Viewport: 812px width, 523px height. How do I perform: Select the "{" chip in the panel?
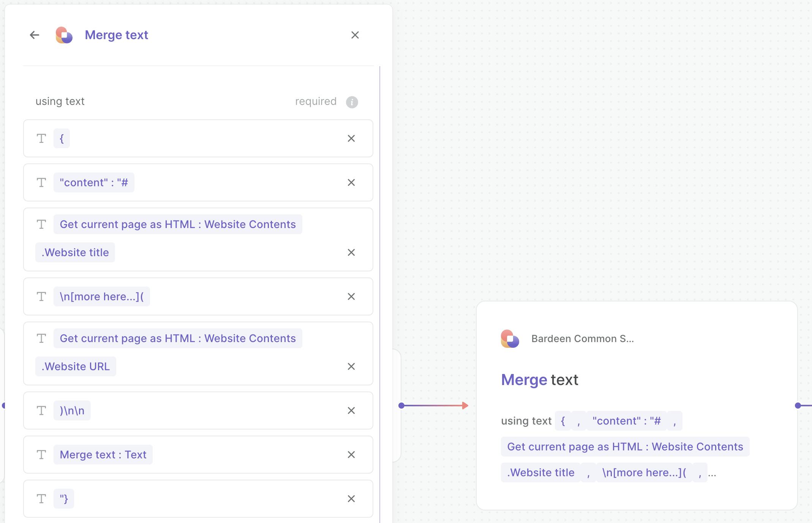click(x=62, y=138)
